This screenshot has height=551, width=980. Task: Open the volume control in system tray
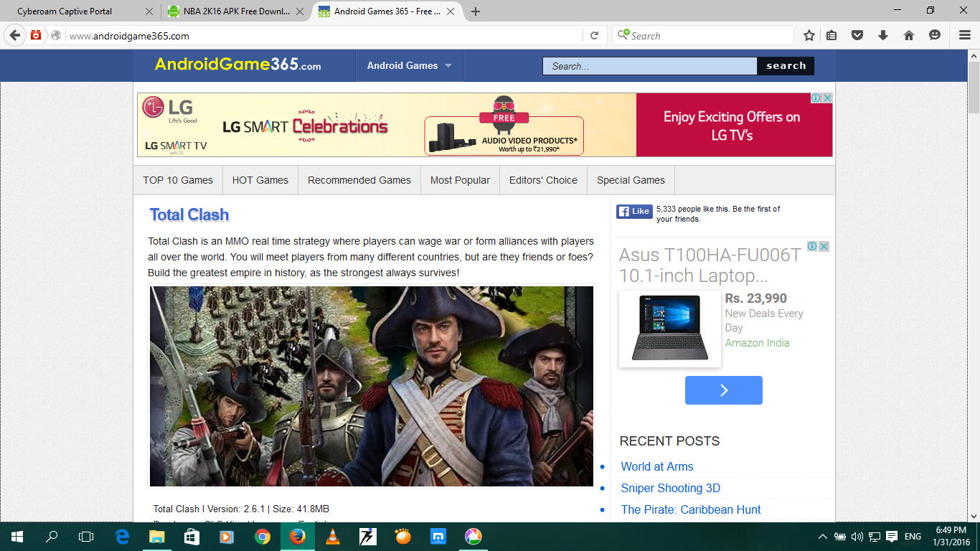[857, 537]
